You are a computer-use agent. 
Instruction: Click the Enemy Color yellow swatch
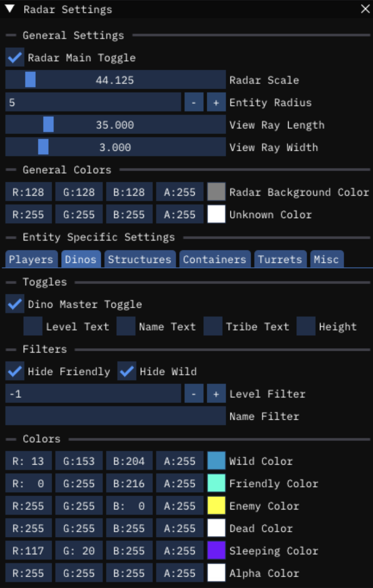pyautogui.click(x=216, y=506)
